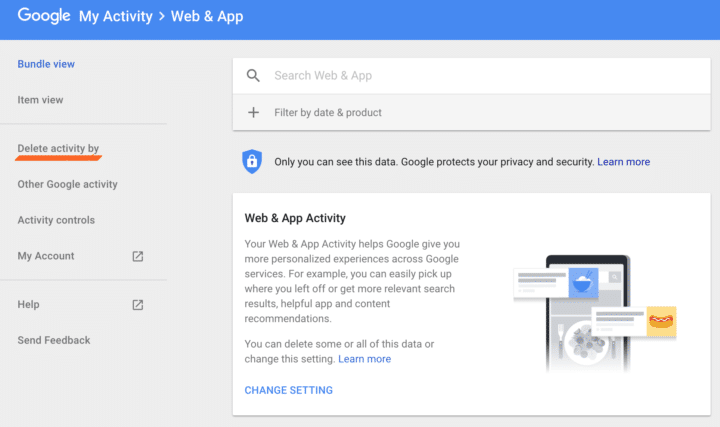
Task: Open the external link icon next to My Account
Action: click(x=138, y=256)
